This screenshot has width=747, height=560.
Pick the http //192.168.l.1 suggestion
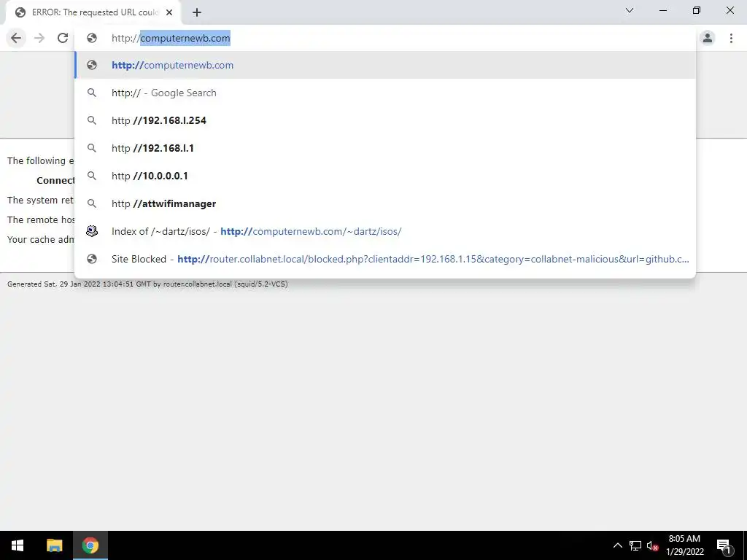[385, 148]
